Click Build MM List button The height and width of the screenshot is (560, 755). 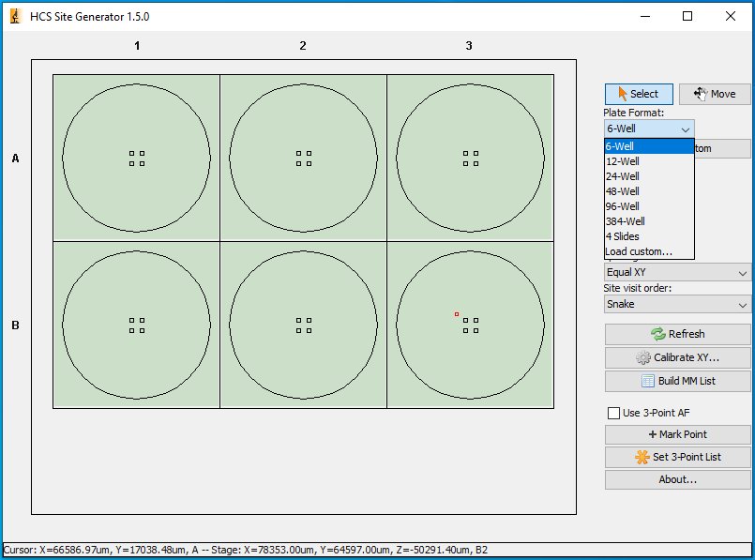[677, 381]
